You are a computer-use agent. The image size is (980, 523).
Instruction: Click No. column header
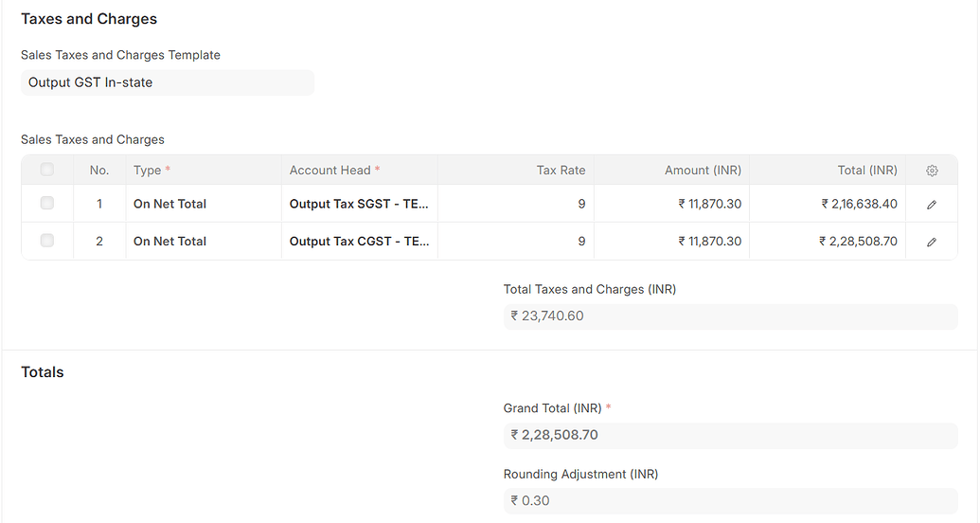(x=99, y=171)
